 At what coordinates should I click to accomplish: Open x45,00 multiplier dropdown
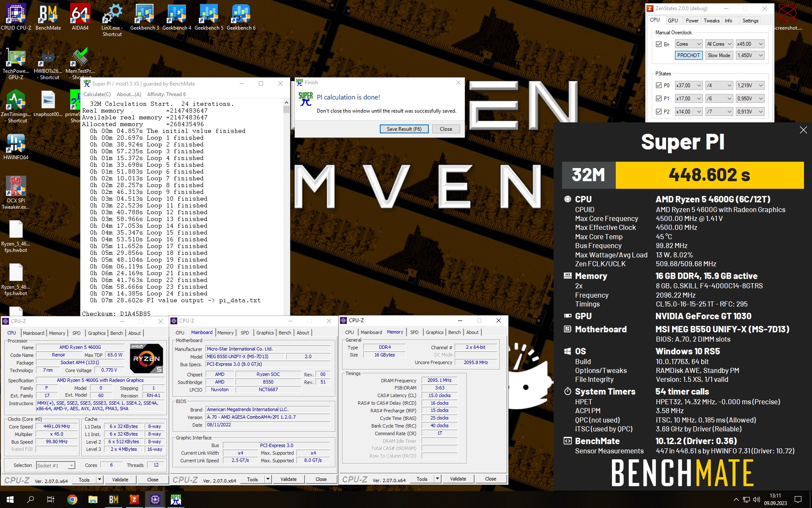750,44
